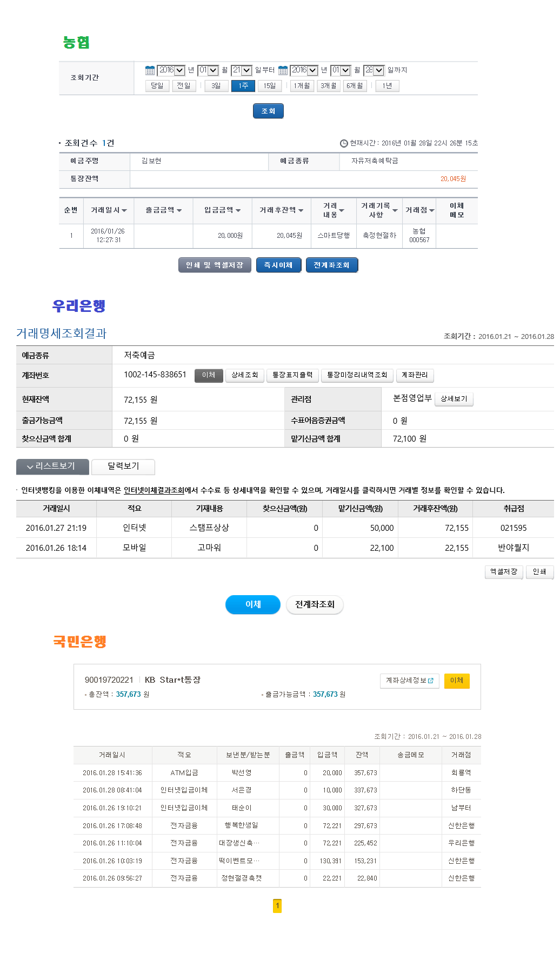Sort by 출금금액 column arrow
The width and height of the screenshot is (560, 953).
[179, 211]
